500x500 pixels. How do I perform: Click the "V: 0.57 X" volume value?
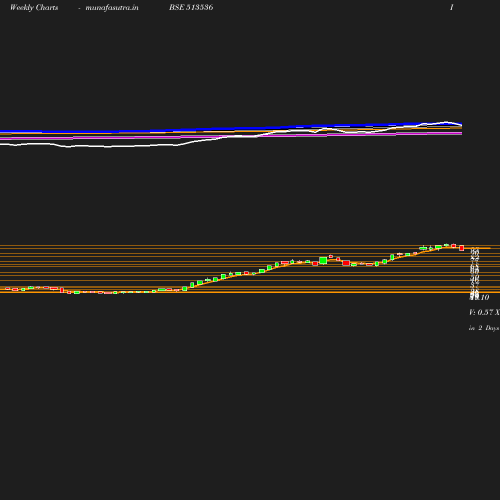[x=484, y=312]
